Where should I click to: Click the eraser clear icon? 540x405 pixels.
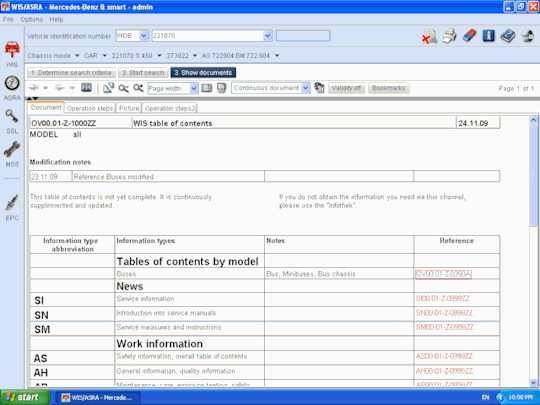pos(469,35)
